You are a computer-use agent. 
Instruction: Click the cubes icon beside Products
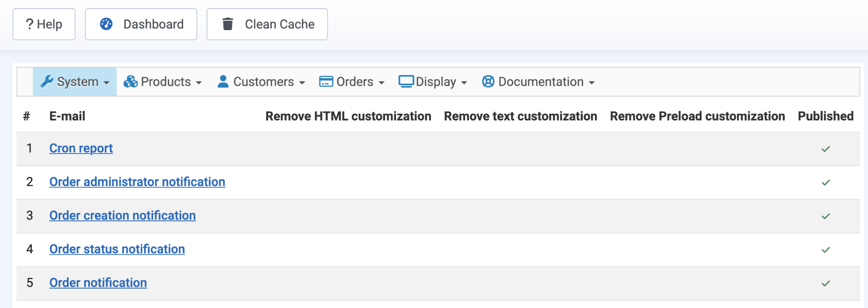point(131,81)
